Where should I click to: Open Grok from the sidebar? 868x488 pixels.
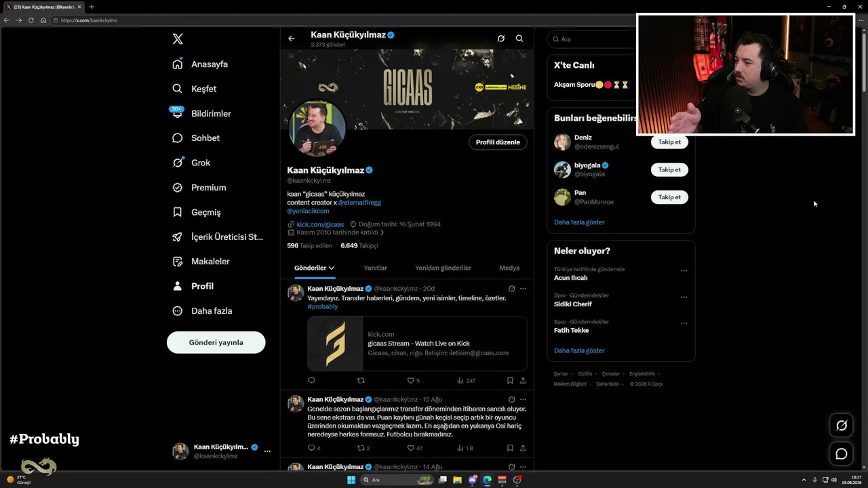(x=191, y=163)
